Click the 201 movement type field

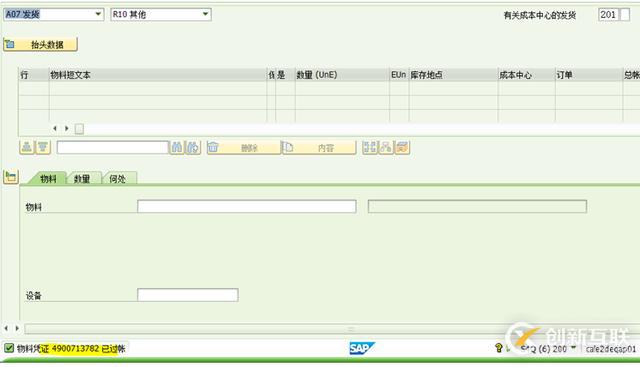(609, 15)
